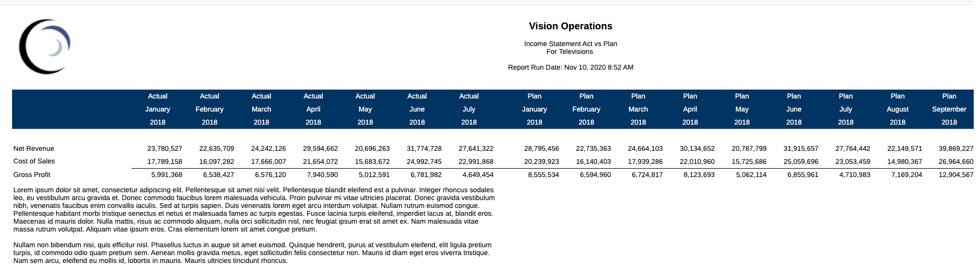Select the Cost of Sales row label

click(x=34, y=161)
